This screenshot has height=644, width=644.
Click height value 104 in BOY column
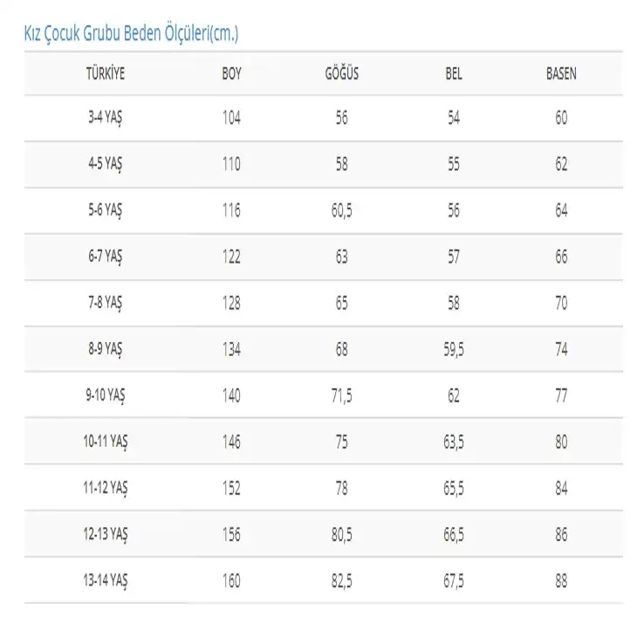[x=231, y=118]
